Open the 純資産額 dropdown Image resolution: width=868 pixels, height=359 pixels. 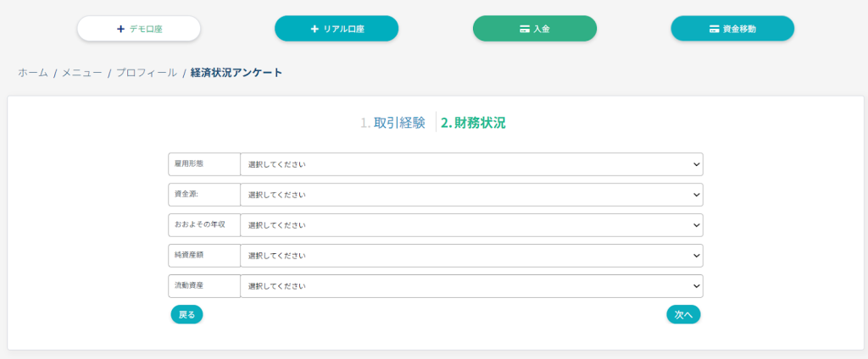(471, 256)
